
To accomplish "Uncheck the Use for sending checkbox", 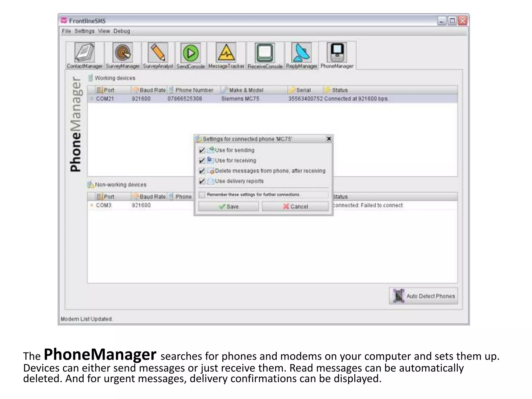I will pos(202,150).
